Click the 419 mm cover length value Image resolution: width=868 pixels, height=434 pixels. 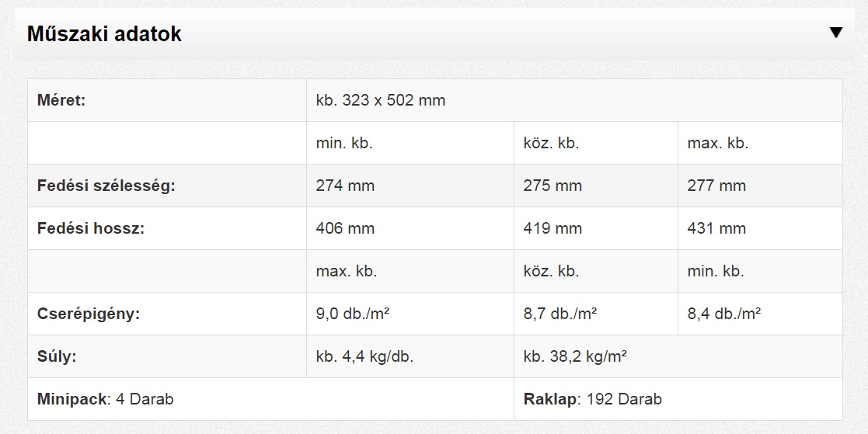(x=553, y=229)
